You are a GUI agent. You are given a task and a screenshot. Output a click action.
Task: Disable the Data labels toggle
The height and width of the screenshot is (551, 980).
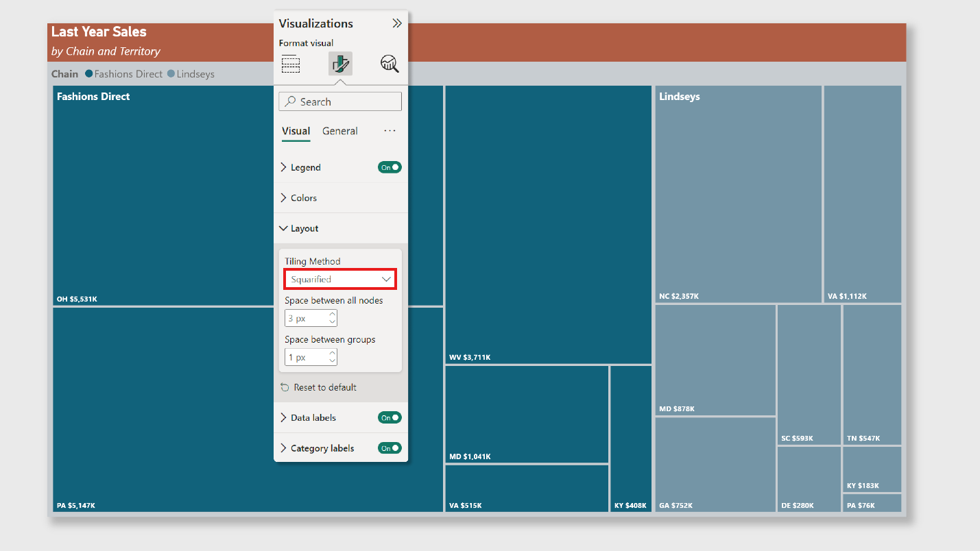390,417
